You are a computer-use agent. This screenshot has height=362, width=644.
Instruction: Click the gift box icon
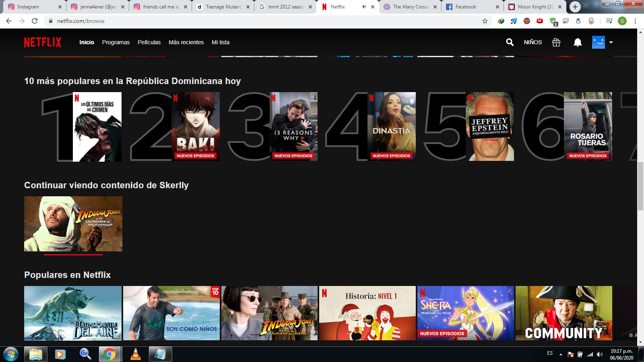click(556, 42)
